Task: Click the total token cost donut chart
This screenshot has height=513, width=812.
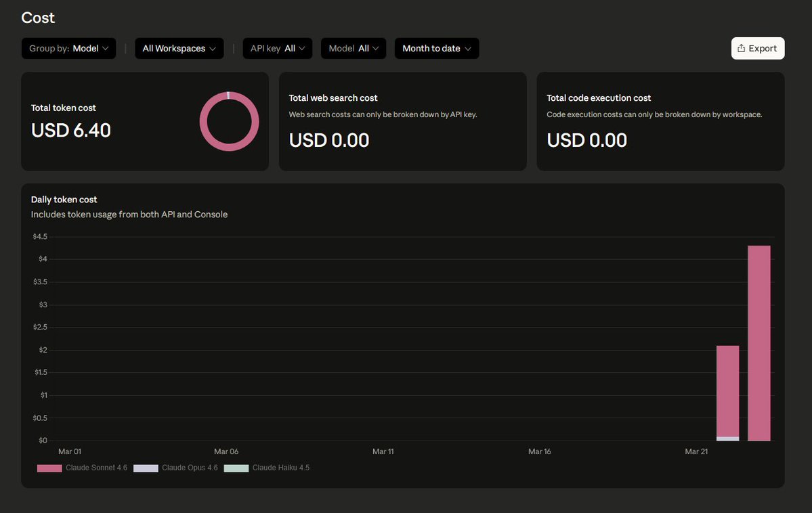Action: coord(230,122)
